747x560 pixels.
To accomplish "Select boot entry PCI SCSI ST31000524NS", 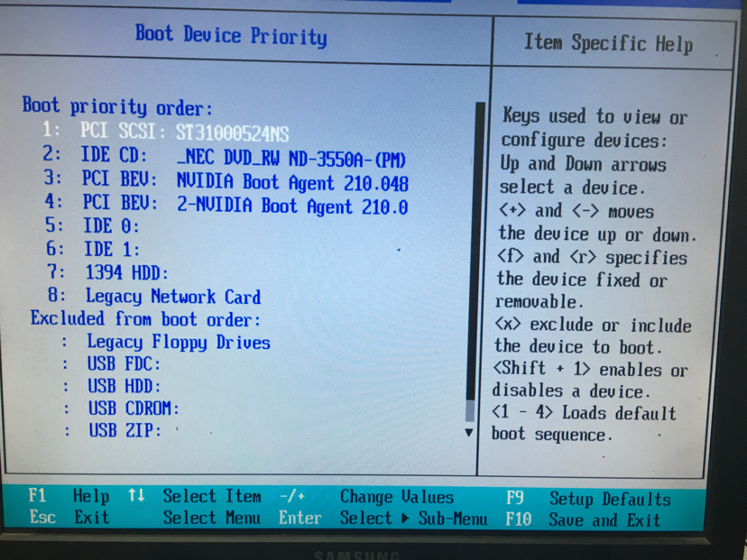I will click(x=166, y=132).
